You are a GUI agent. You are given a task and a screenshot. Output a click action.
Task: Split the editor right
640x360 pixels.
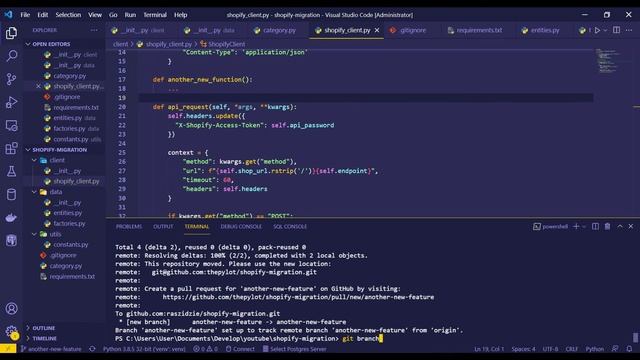click(616, 30)
